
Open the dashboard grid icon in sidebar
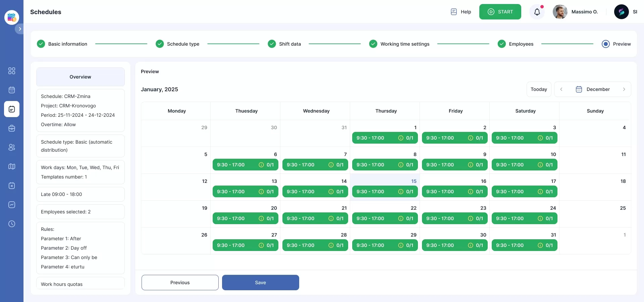point(12,71)
